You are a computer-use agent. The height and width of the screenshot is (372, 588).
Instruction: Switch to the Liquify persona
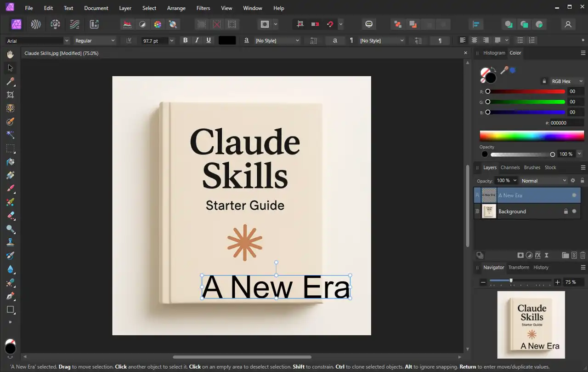36,24
